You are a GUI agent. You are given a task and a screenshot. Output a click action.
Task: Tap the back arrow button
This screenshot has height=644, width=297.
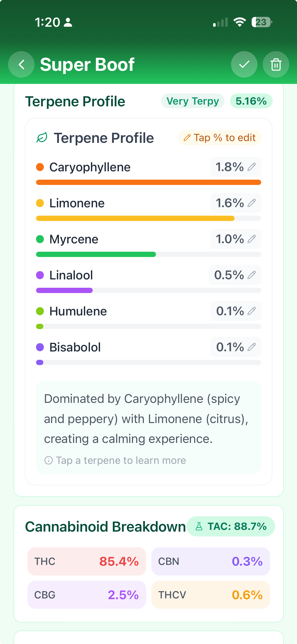21,65
